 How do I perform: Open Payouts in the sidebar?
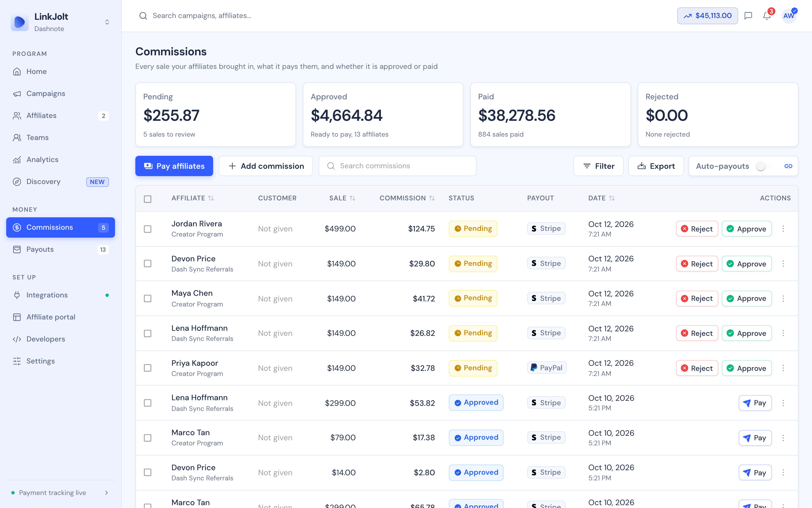[60, 249]
